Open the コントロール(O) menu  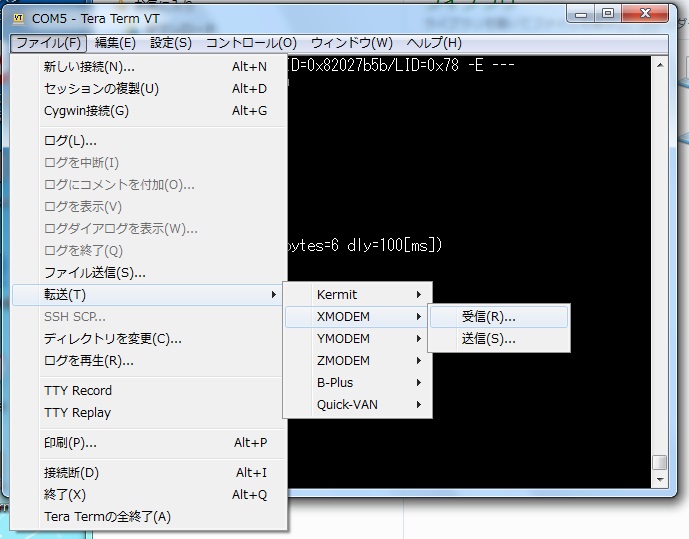pyautogui.click(x=251, y=43)
